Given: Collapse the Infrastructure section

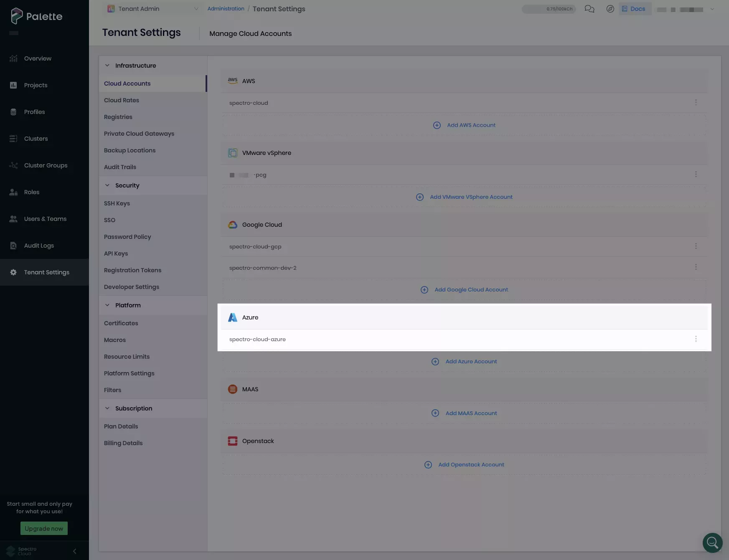Looking at the screenshot, I should [x=107, y=65].
